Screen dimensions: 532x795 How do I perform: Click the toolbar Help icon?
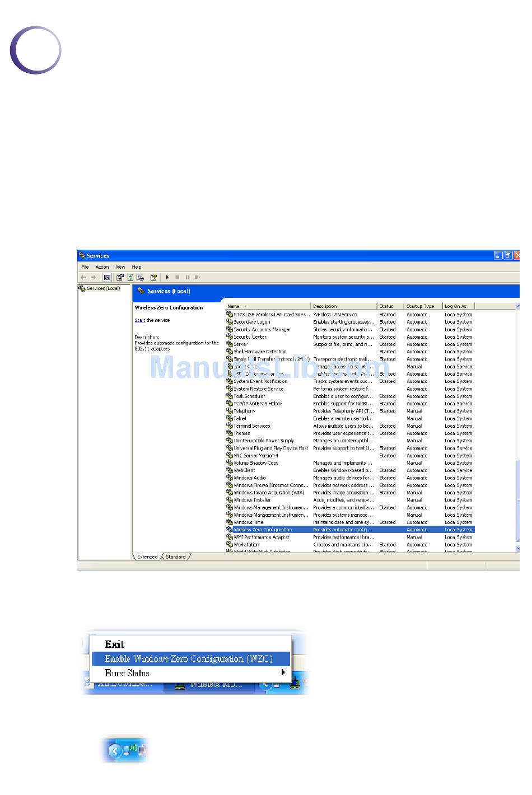click(153, 277)
